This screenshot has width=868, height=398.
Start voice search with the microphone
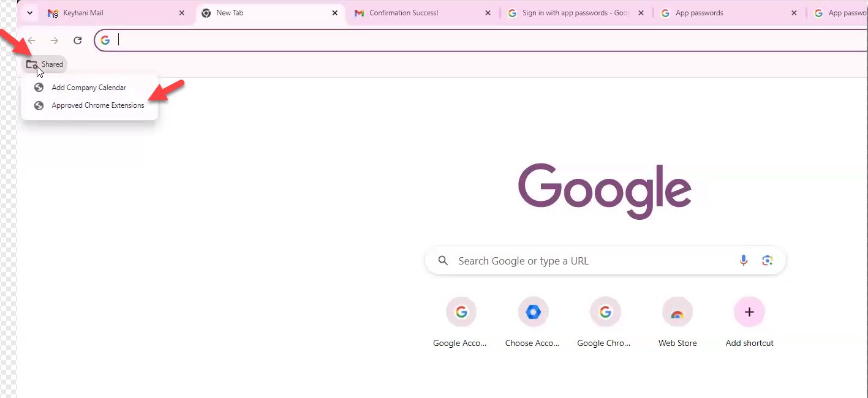[x=743, y=261]
